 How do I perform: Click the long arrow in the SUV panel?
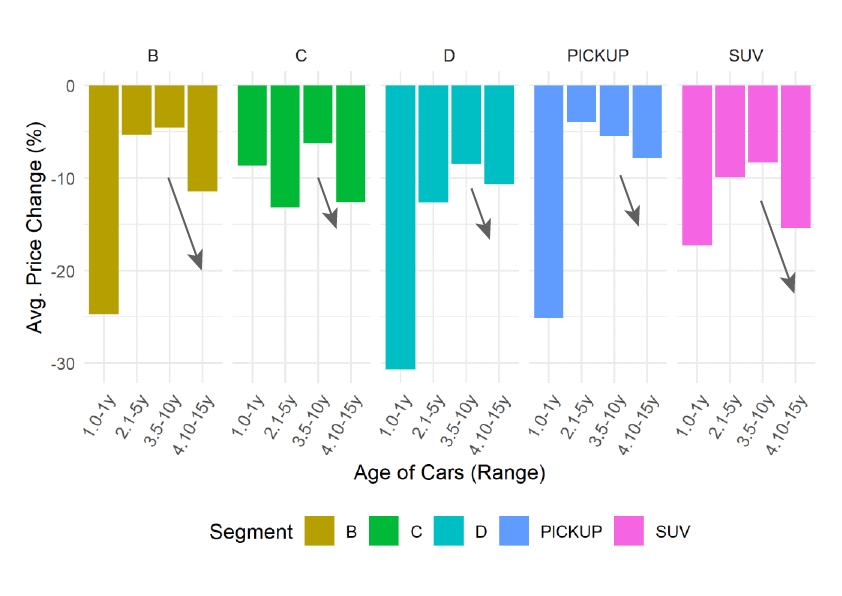pos(778,246)
